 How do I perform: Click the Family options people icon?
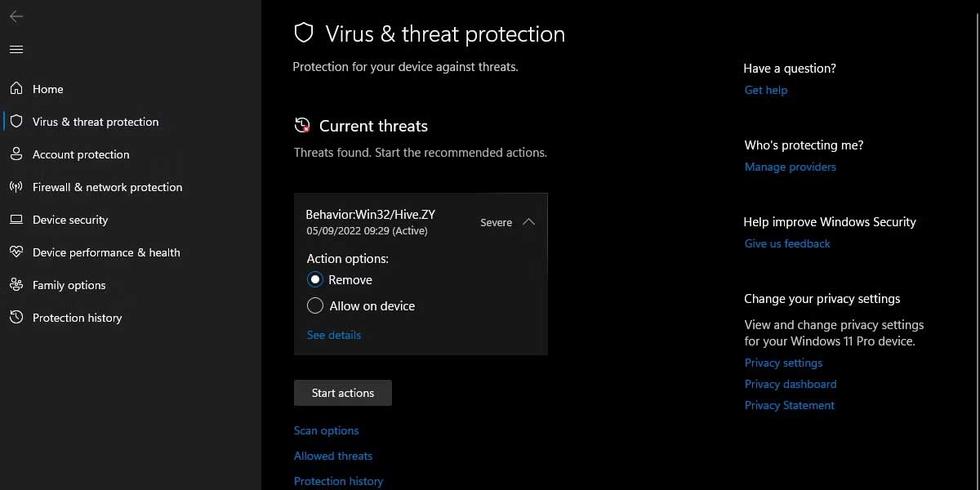[17, 284]
